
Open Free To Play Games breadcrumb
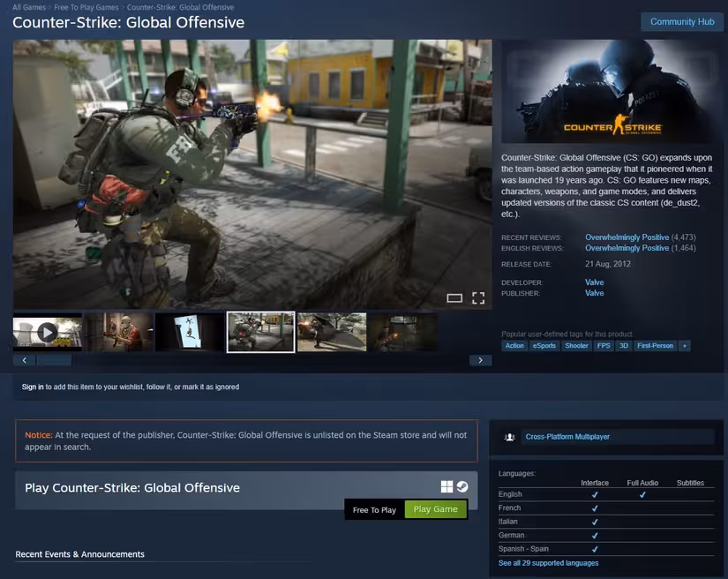pos(86,7)
